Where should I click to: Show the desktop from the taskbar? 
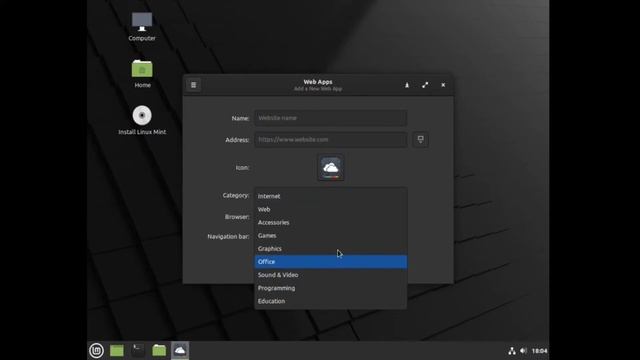tap(117, 351)
